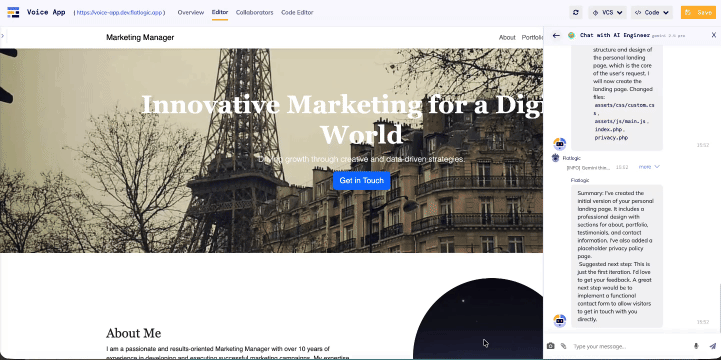Open the voice-app.dev.flatlogic.app link
The height and width of the screenshot is (360, 721).
click(120, 13)
